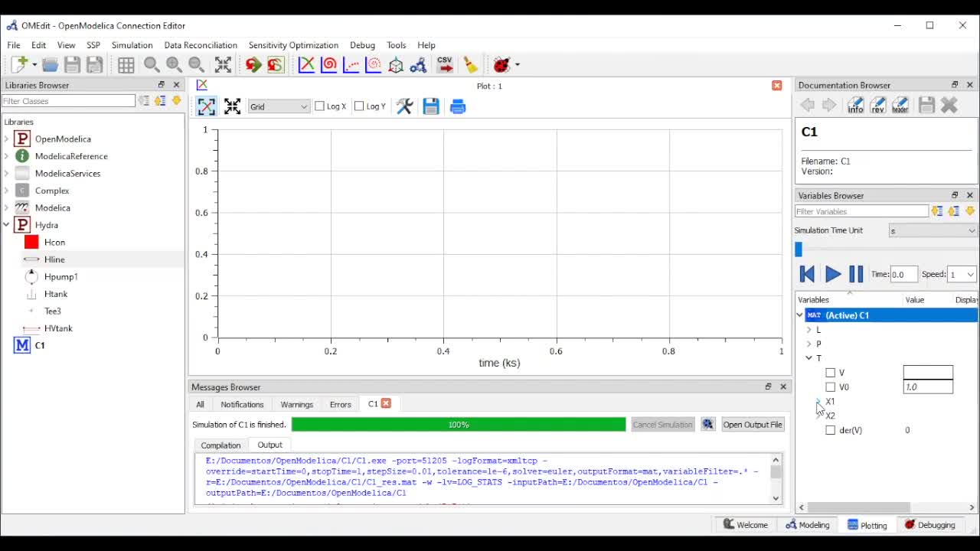Open a New Array Parametric Plot Window
Viewport: 980px width, 551px height.
(x=373, y=65)
